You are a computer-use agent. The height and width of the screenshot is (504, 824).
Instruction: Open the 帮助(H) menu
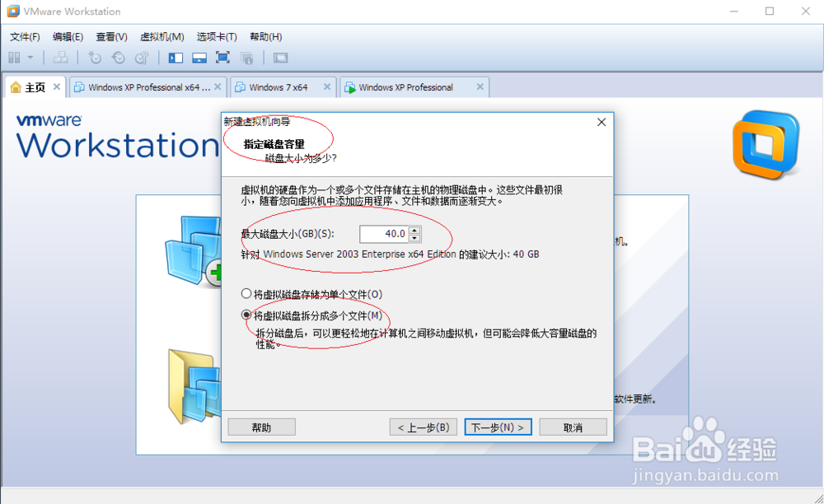(266, 37)
